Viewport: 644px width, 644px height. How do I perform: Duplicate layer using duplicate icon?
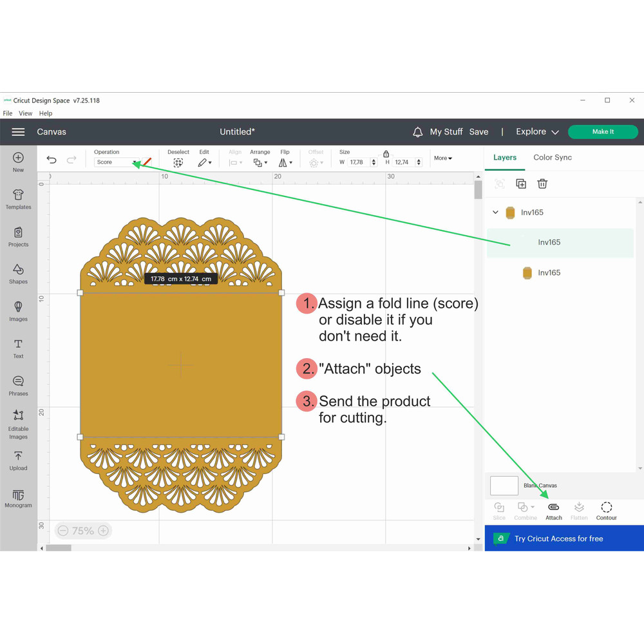coord(521,184)
